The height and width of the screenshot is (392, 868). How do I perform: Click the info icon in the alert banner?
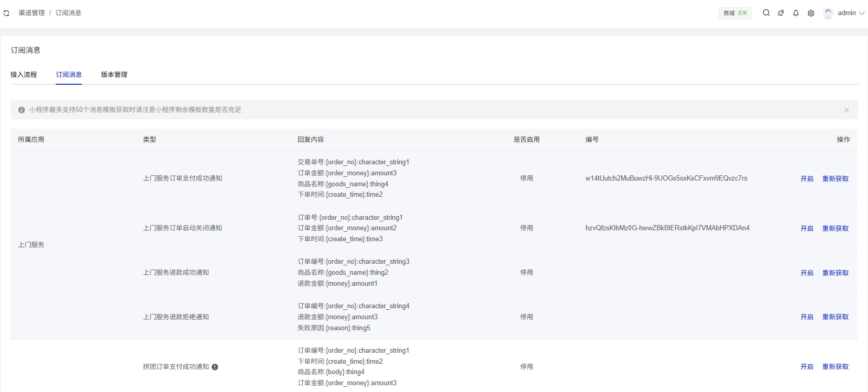21,110
